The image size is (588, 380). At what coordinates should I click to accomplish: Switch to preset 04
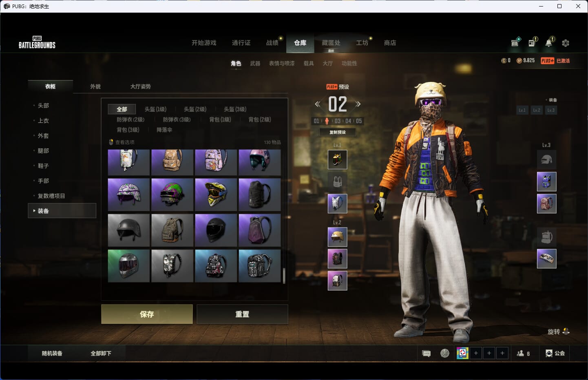pyautogui.click(x=348, y=121)
